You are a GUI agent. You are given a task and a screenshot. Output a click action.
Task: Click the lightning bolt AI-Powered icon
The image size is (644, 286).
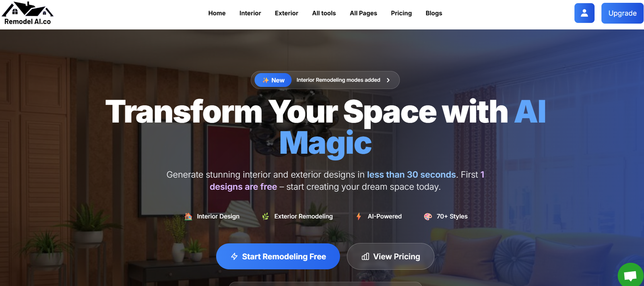tap(359, 216)
